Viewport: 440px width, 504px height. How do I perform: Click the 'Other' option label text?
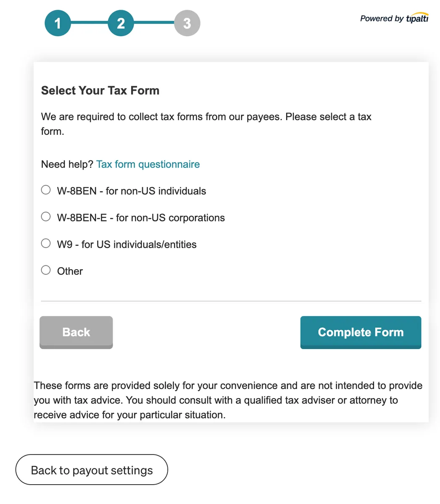pyautogui.click(x=70, y=271)
